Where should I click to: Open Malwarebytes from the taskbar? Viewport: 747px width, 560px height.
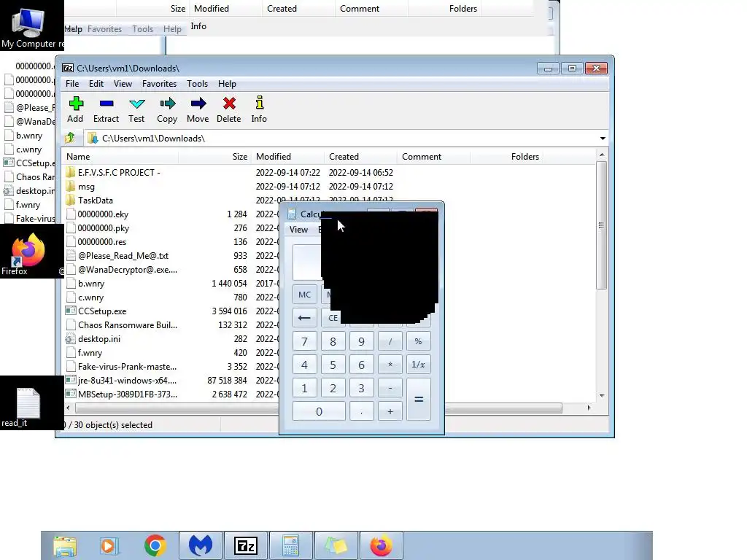pyautogui.click(x=201, y=545)
